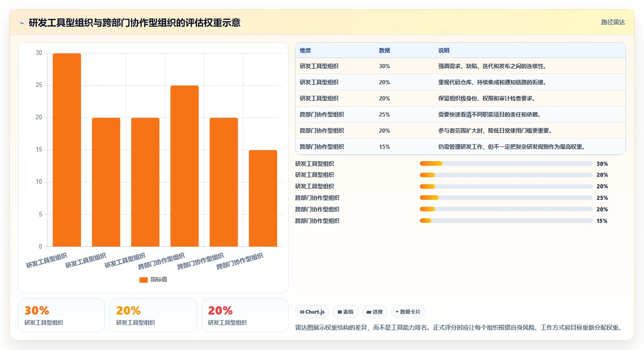
Task: Click the page title 研发工具型组织与跨部门协作型组织的评估权重示意
Action: [134, 23]
